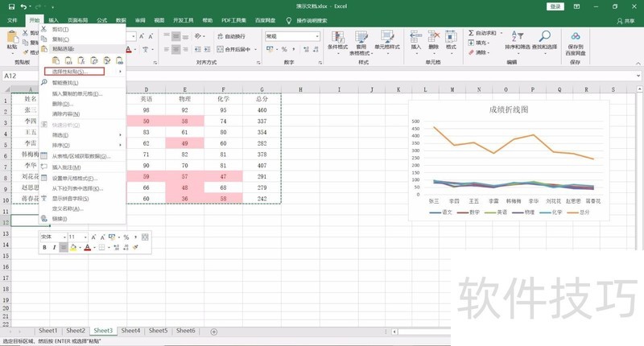This screenshot has width=644, height=346.
Task: Click the yellow fill color button in mini toolbar
Action: pos(73,248)
